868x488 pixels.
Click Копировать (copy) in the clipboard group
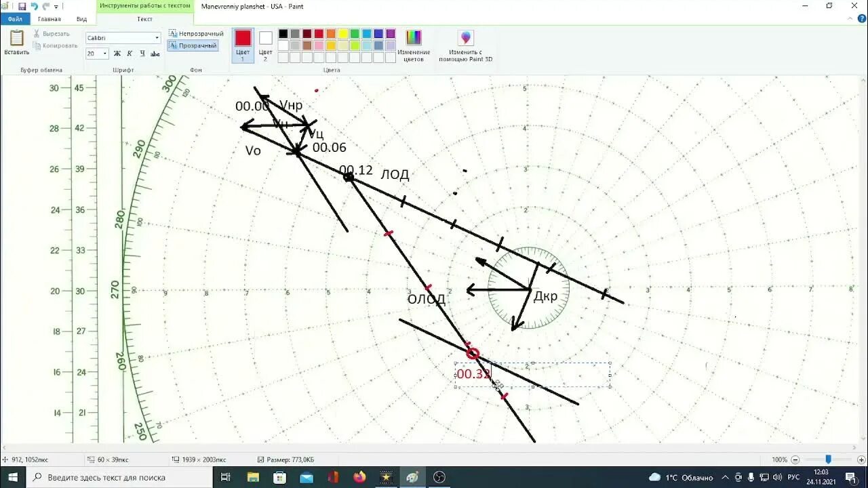56,45
